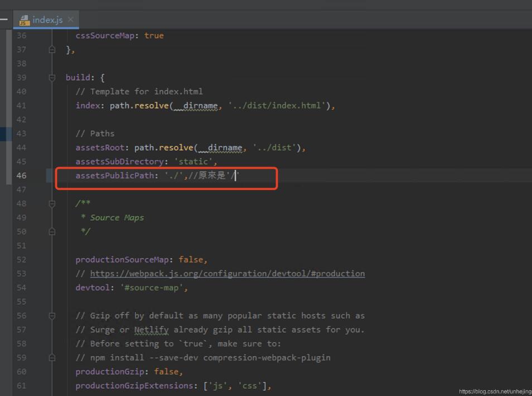Click the fold marker beside line 50

coord(52,231)
